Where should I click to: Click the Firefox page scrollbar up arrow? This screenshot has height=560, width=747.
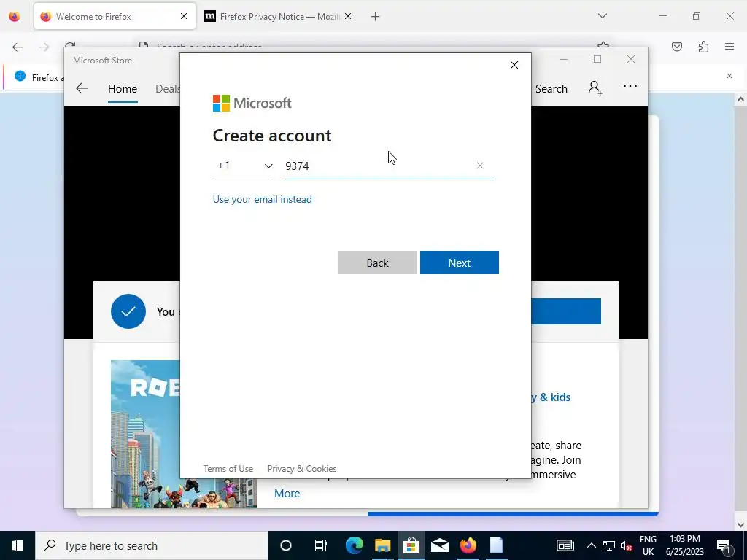(x=740, y=99)
